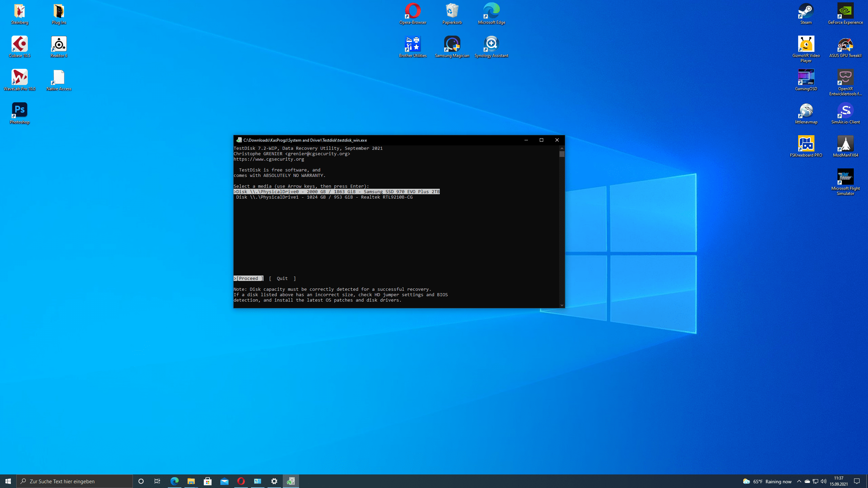Image resolution: width=868 pixels, height=488 pixels.
Task: Select the ModManFX64 desktop shortcut
Action: (x=845, y=147)
